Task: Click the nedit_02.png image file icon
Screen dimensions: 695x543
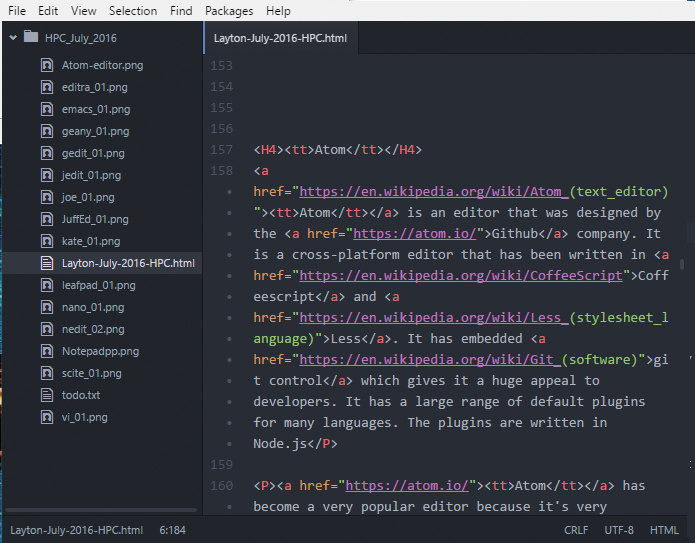Action: coord(47,329)
